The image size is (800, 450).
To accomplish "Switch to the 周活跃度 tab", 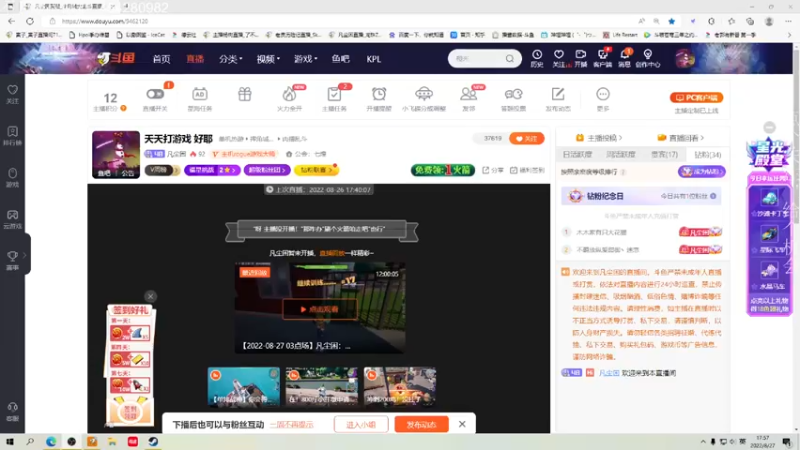I will [620, 154].
